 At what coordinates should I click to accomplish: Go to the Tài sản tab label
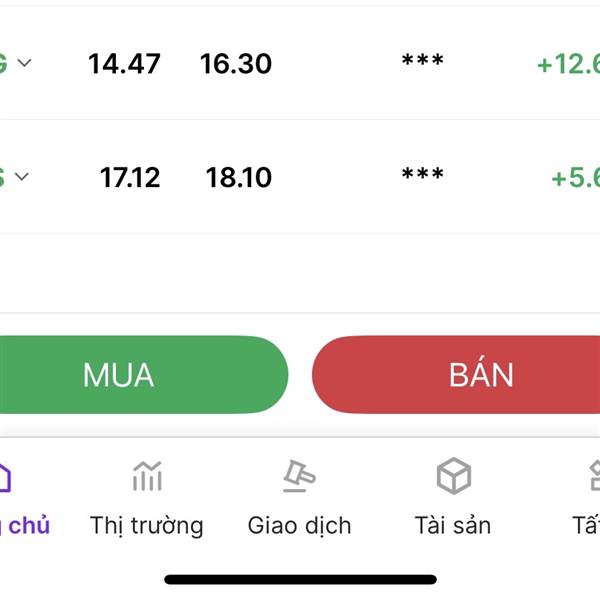[x=452, y=525]
